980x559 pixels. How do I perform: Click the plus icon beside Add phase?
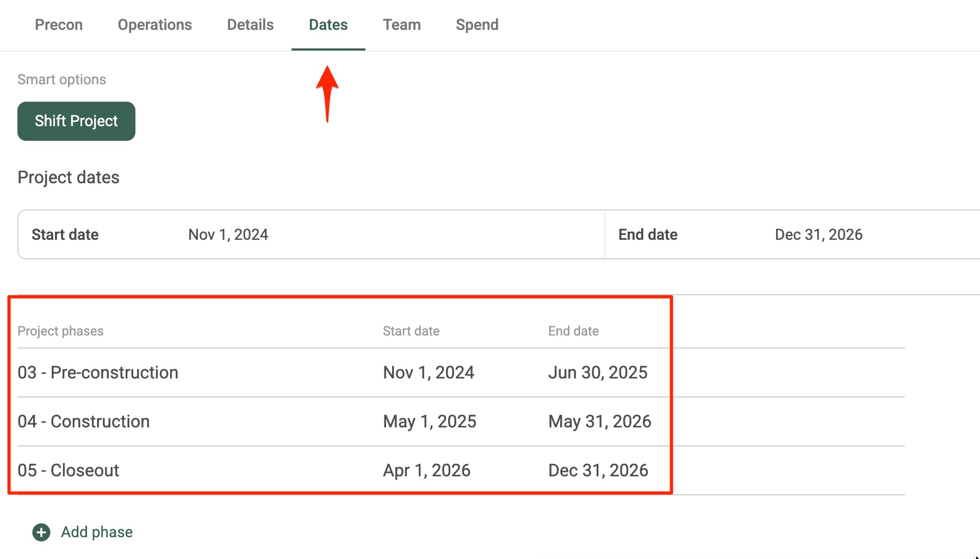tap(41, 532)
